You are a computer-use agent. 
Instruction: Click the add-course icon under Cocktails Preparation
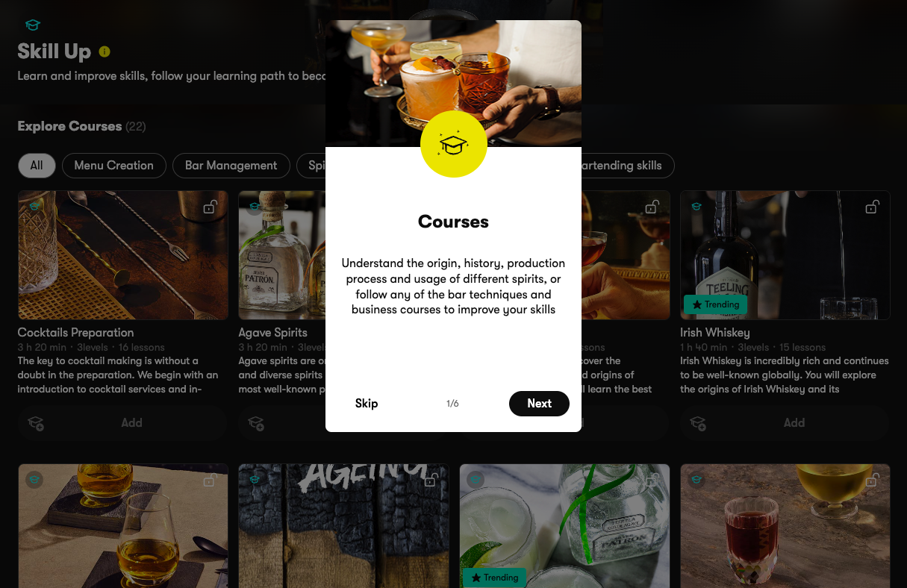36,423
